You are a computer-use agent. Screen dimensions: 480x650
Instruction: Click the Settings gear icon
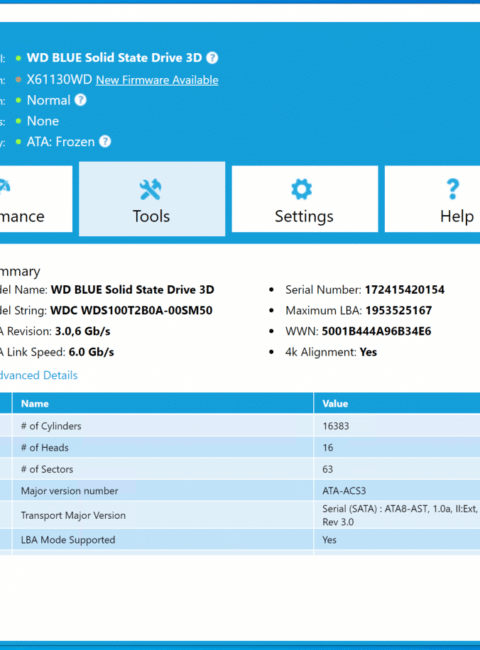click(301, 189)
